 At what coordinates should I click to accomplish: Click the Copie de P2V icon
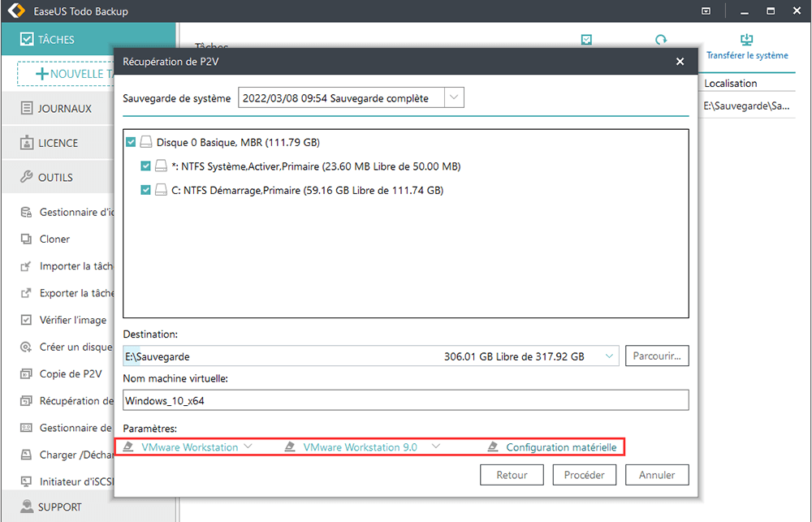coord(26,374)
